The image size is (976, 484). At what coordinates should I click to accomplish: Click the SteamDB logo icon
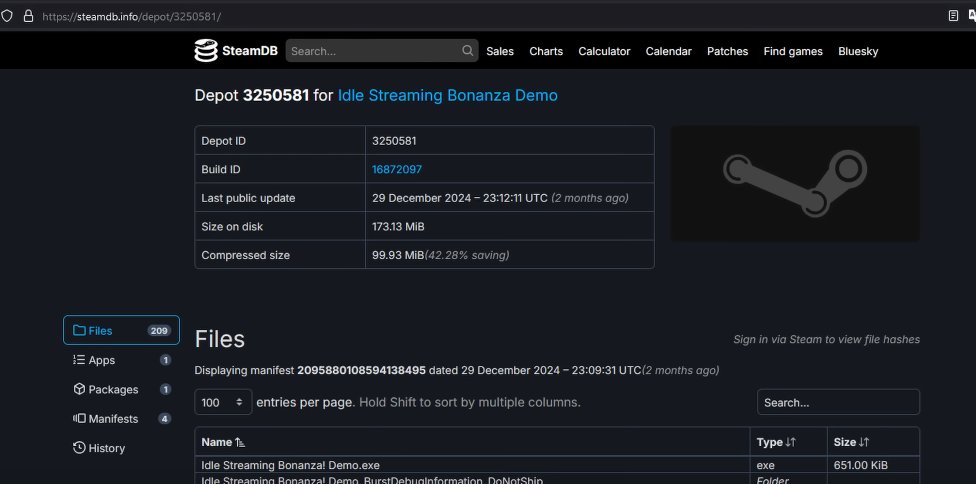[206, 51]
